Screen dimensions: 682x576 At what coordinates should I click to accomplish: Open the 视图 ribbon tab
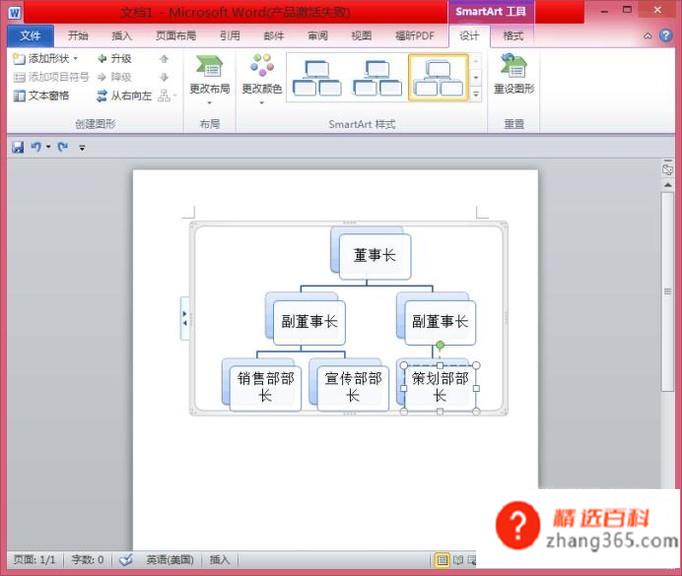click(361, 36)
